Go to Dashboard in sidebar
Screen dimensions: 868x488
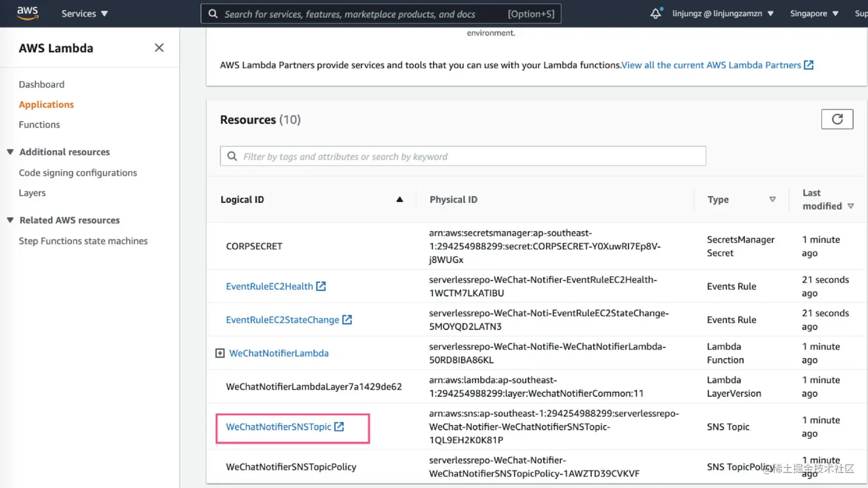pyautogui.click(x=41, y=84)
